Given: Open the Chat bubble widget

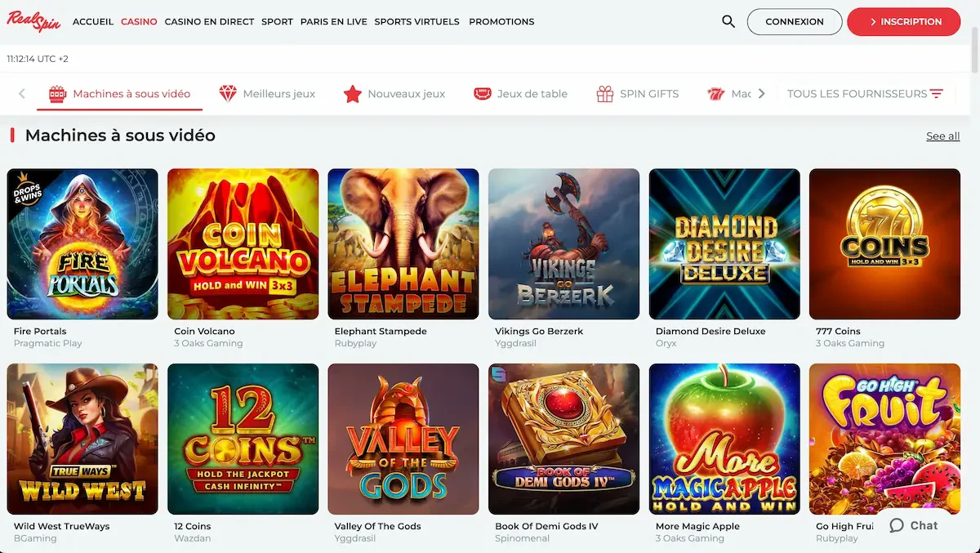Looking at the screenshot, I should [x=914, y=525].
